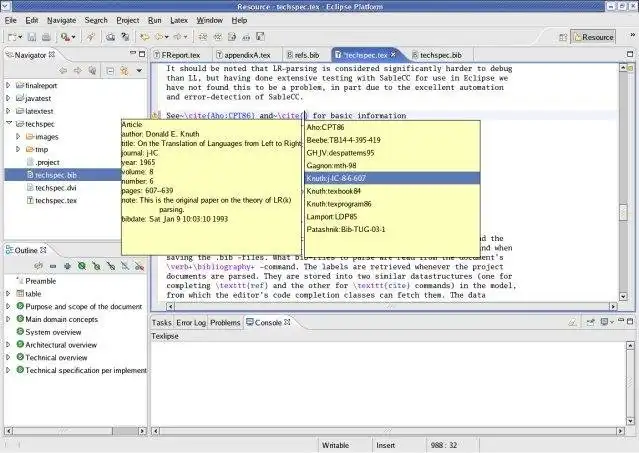The width and height of the screenshot is (639, 453).
Task: Run the External Tools toolbar icon
Action: [x=65, y=37]
